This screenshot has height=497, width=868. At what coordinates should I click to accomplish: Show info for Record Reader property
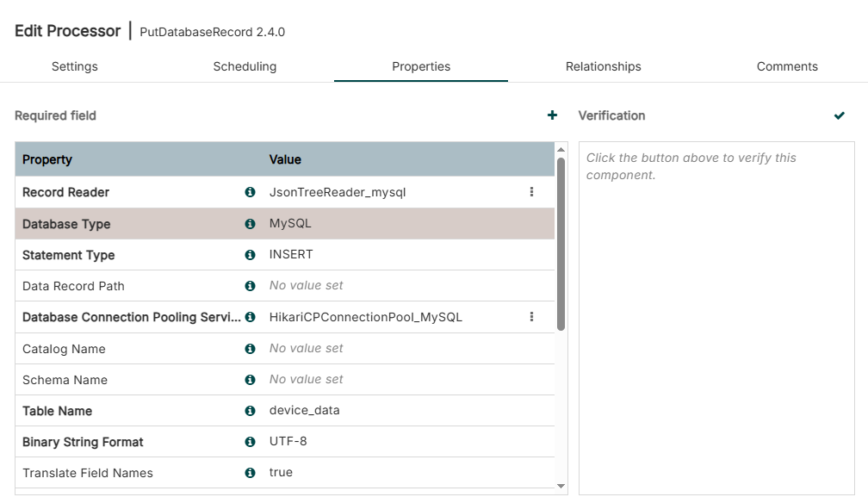(250, 192)
